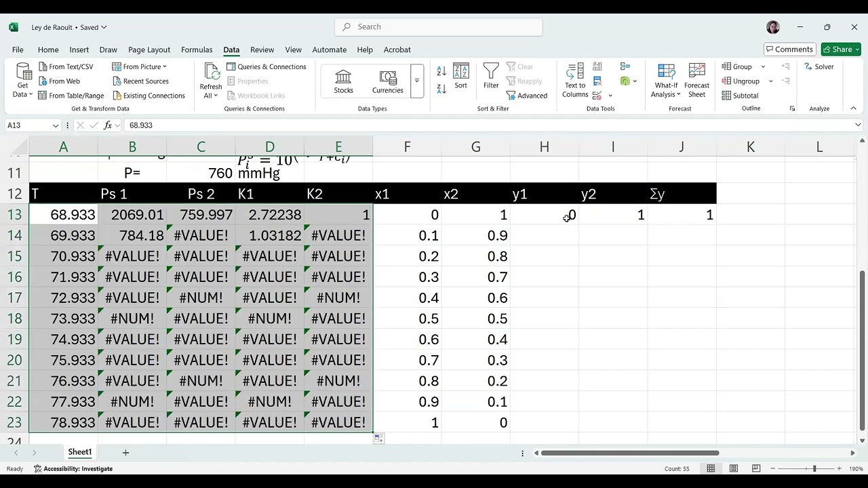Open Accessibility: Investigate in status bar
868x488 pixels.
click(x=73, y=468)
